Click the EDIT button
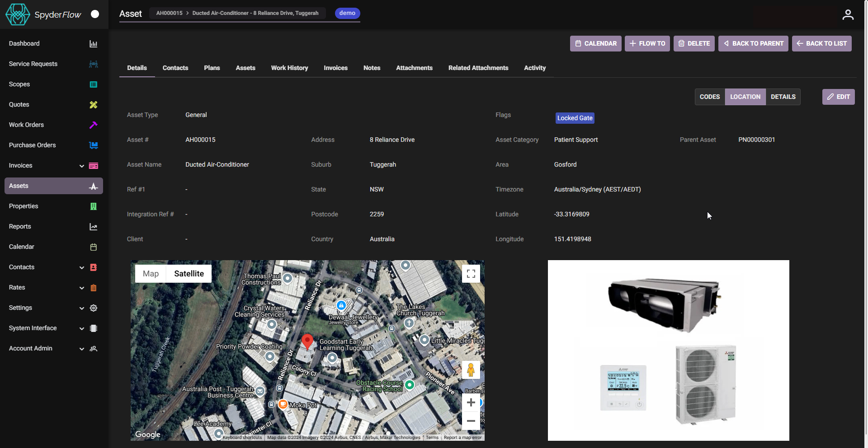 coord(839,97)
